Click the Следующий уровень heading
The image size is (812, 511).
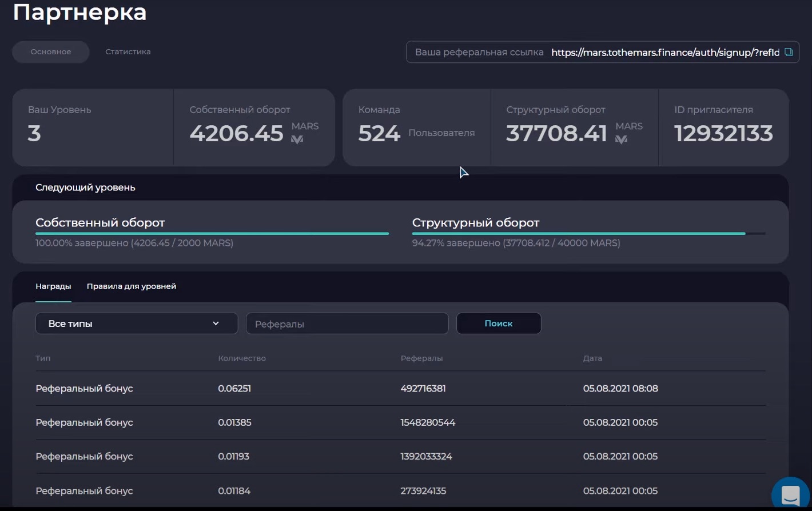click(85, 187)
